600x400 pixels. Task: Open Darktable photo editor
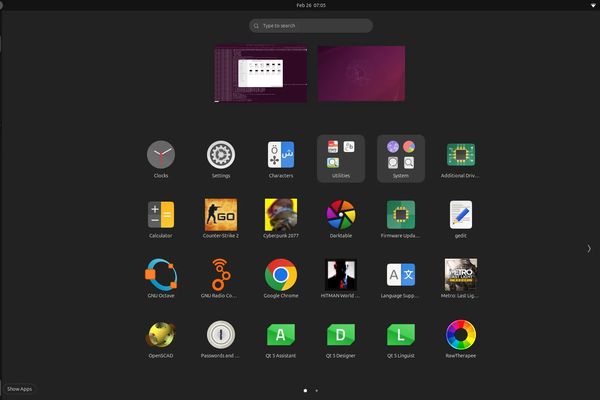click(341, 215)
